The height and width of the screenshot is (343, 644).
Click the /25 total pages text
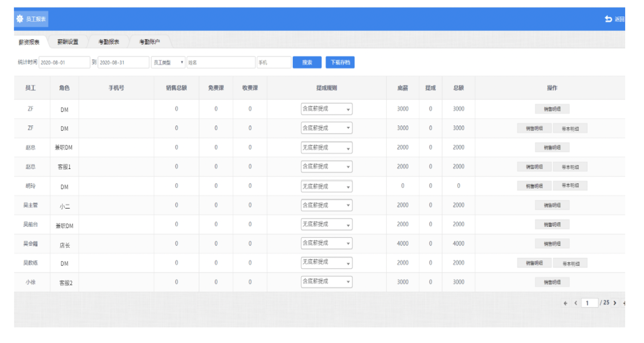604,303
